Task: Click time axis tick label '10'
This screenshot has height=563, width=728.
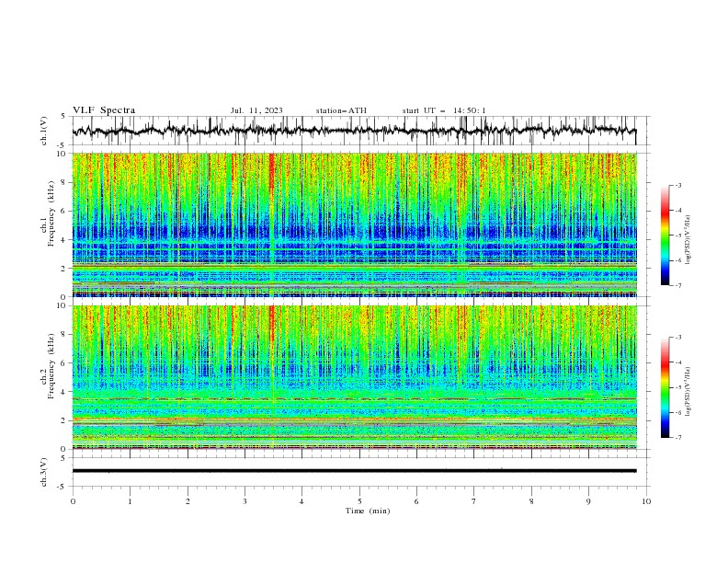Action: pyautogui.click(x=646, y=501)
